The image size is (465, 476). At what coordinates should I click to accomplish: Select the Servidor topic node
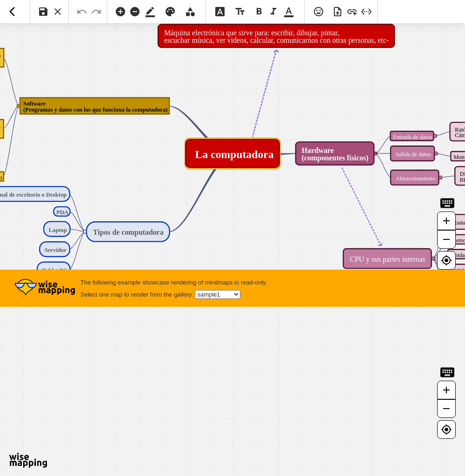[x=55, y=250]
